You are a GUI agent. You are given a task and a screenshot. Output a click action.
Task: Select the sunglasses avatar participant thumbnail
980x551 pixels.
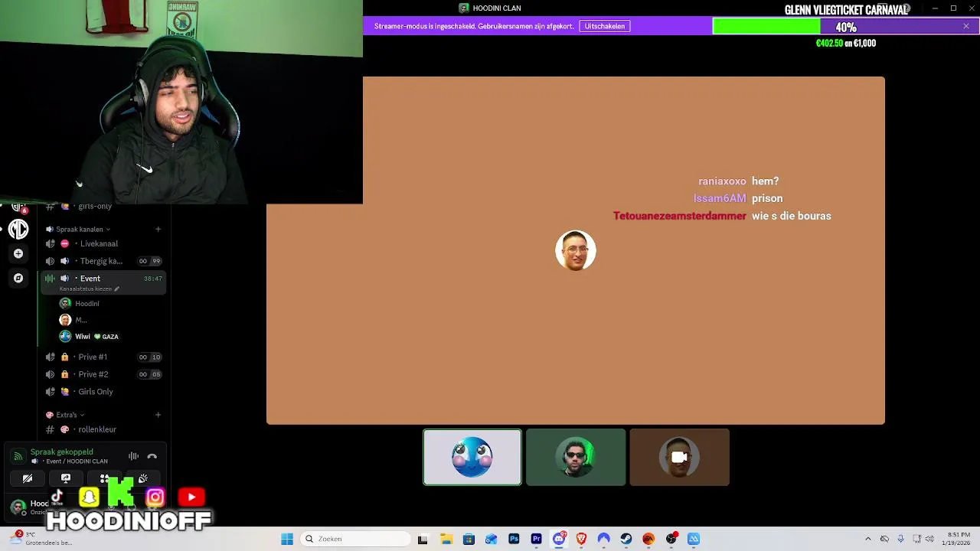pyautogui.click(x=576, y=458)
